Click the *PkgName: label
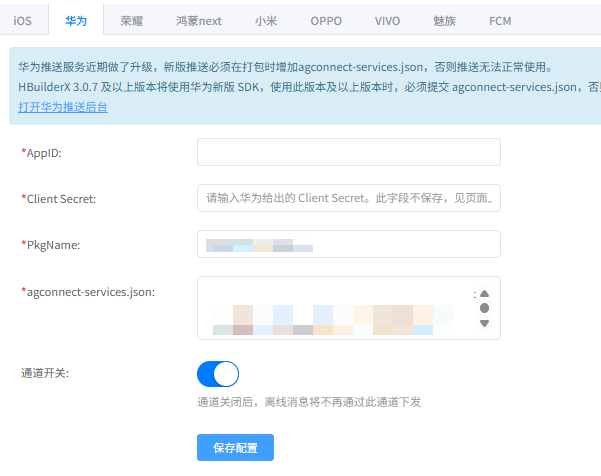The height and width of the screenshot is (476, 601). [x=51, y=245]
